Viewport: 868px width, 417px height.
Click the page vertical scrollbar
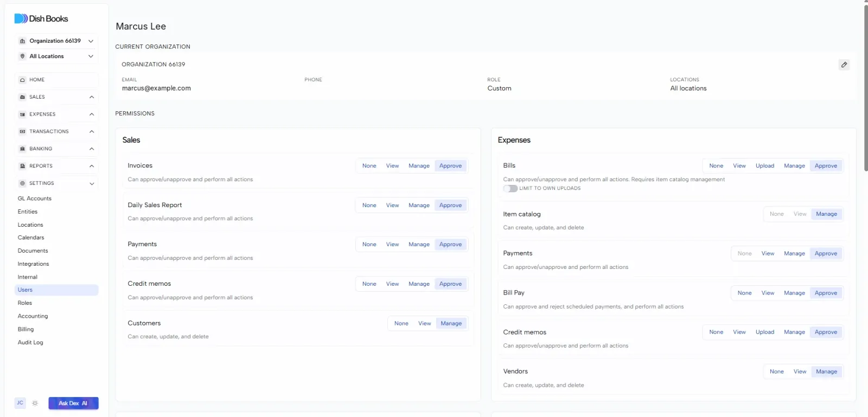pyautogui.click(x=865, y=87)
